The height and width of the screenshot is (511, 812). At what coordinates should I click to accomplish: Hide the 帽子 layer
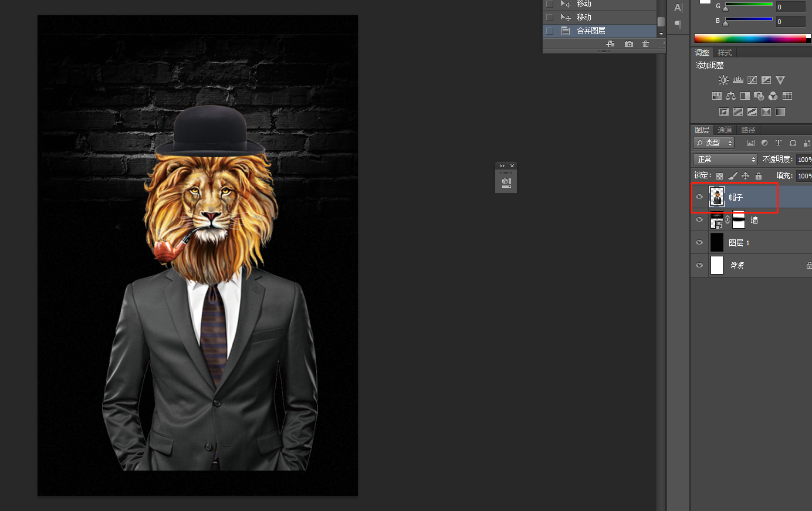tap(699, 197)
